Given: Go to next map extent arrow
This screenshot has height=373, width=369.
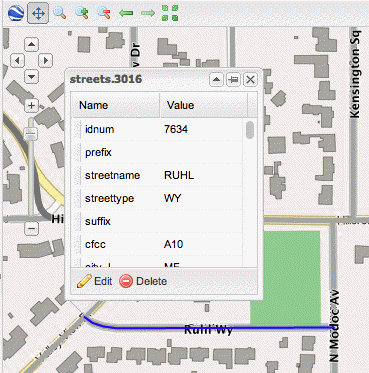Looking at the screenshot, I should (x=148, y=13).
